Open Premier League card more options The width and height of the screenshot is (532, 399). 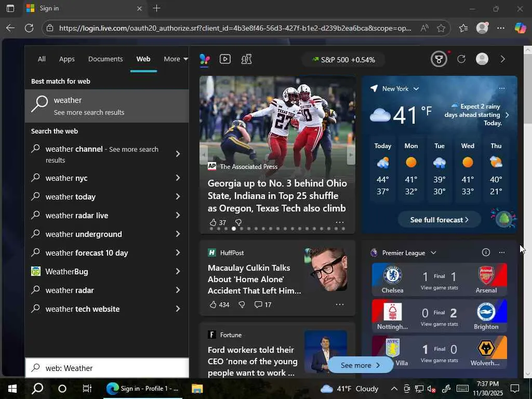(501, 252)
